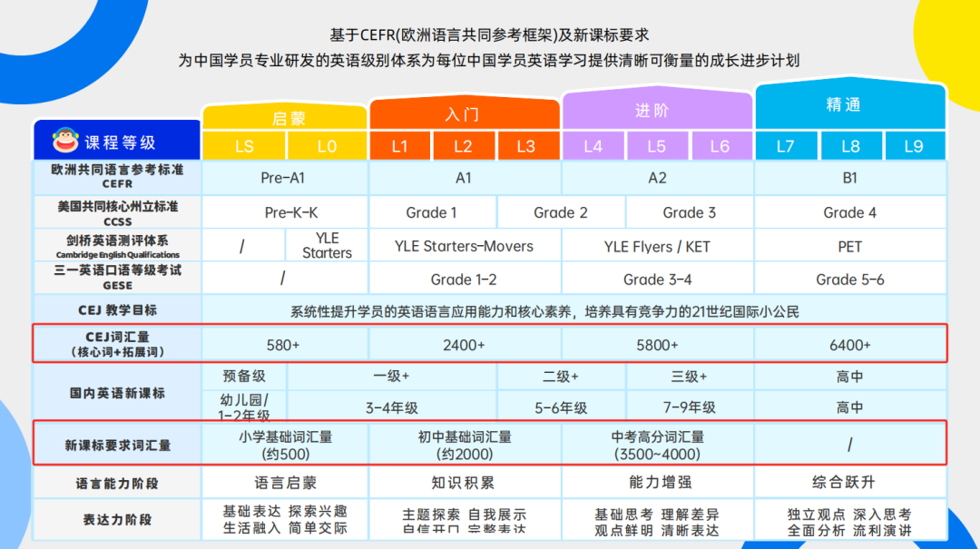This screenshot has height=549, width=980.
Task: Select the 启蒙 stage header
Action: click(x=285, y=117)
